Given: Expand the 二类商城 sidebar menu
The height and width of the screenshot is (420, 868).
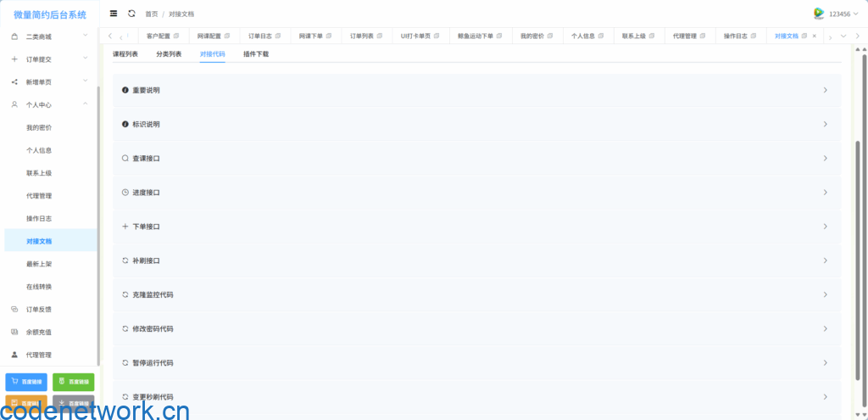Looking at the screenshot, I should click(85, 36).
